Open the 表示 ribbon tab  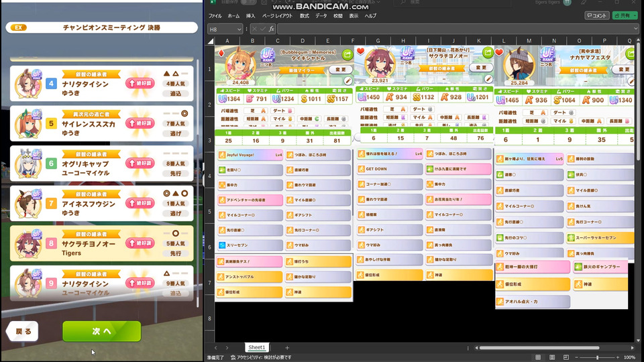(354, 16)
